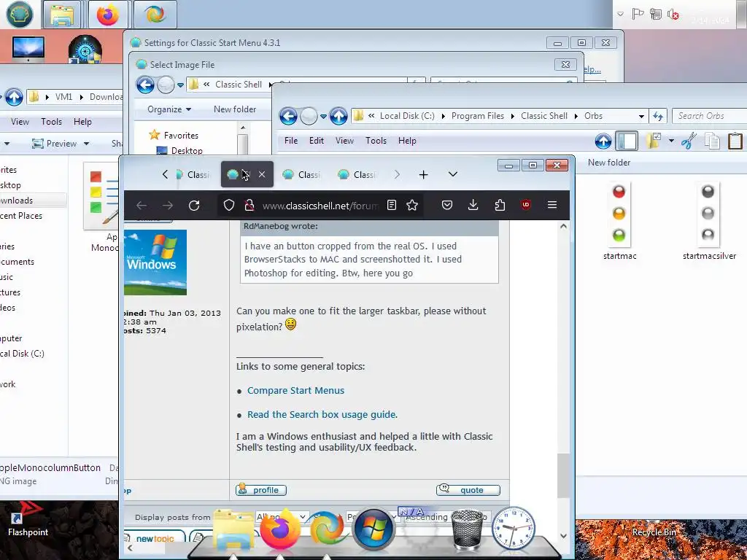
Task: Refresh the Orbs folder view
Action: pyautogui.click(x=658, y=116)
